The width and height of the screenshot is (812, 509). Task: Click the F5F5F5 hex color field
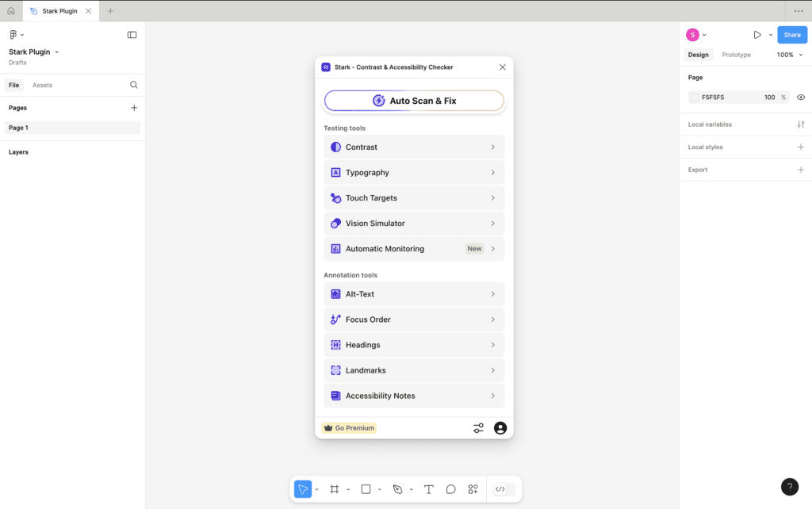[x=725, y=98]
